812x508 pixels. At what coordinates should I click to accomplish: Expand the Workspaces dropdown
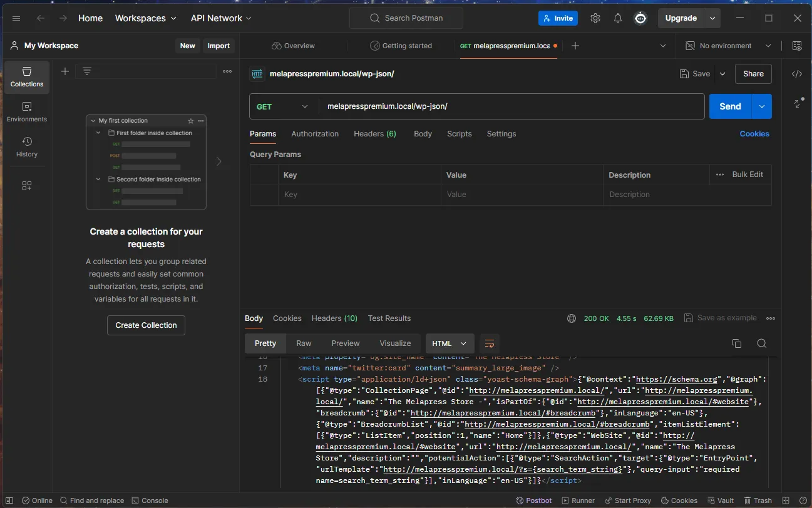[x=146, y=18]
